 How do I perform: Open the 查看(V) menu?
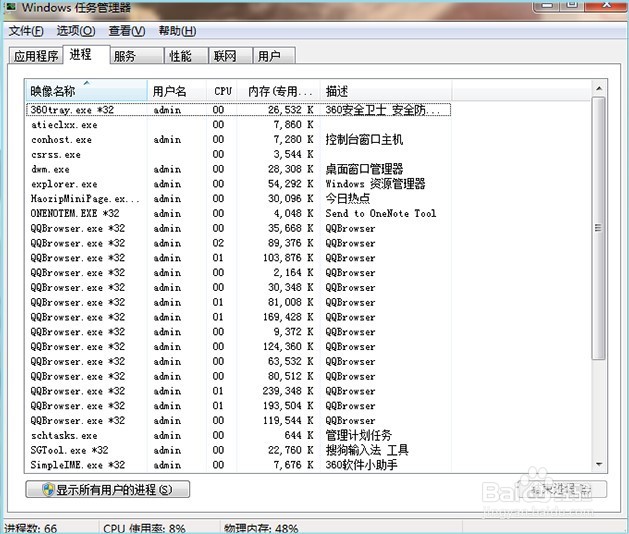click(127, 31)
